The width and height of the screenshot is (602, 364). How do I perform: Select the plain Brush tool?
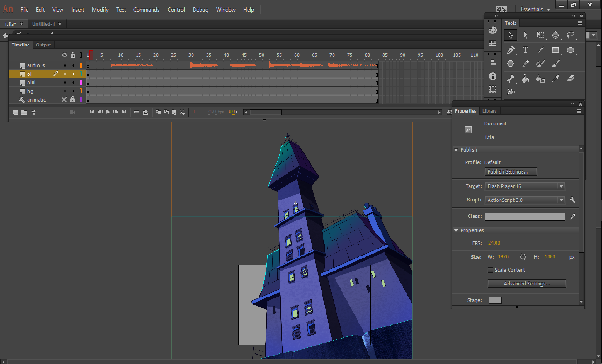tap(556, 63)
